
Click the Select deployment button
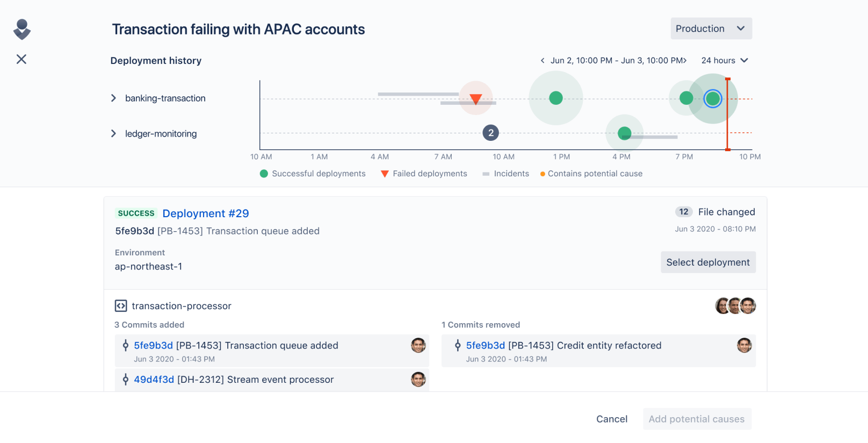point(708,262)
